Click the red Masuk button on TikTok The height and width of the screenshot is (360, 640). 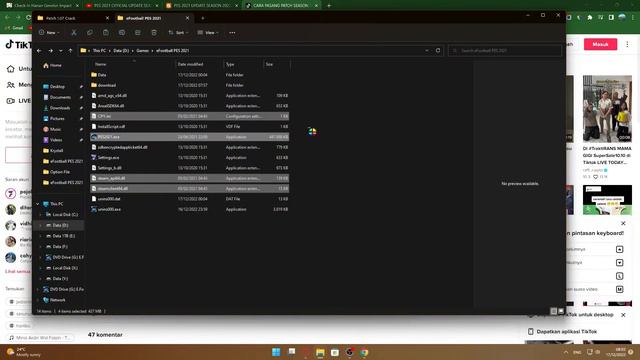click(x=600, y=44)
